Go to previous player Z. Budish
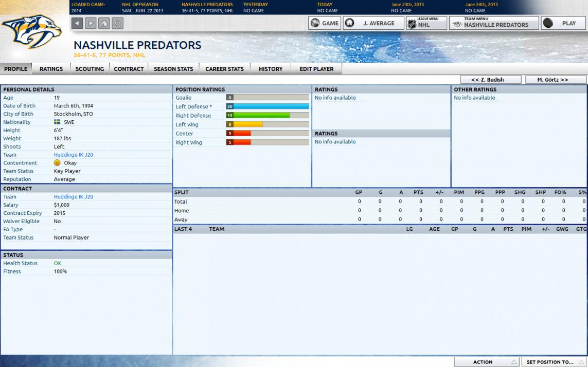This screenshot has height=367, width=588. pyautogui.click(x=490, y=80)
